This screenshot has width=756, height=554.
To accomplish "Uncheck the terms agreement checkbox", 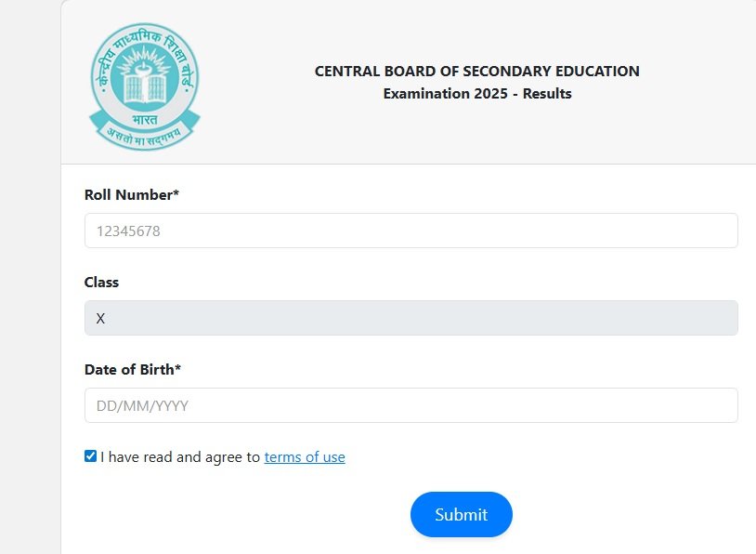I will coord(90,456).
